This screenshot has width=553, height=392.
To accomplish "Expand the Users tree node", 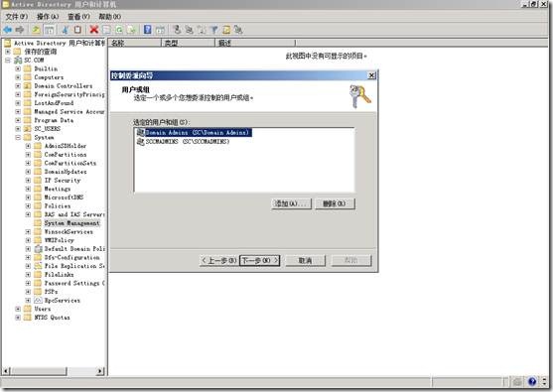I will point(18,309).
